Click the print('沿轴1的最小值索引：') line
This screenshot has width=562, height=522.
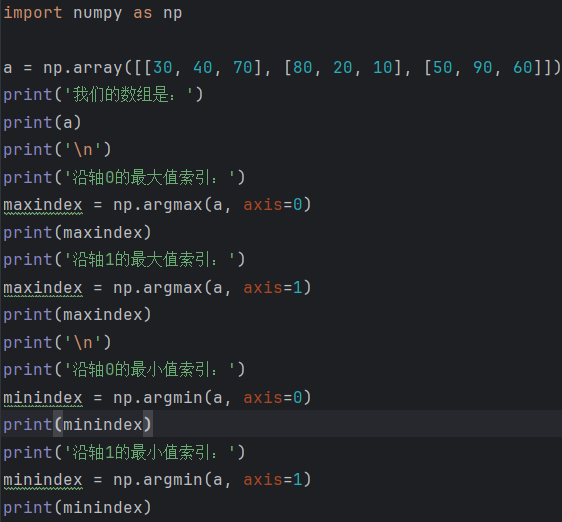pos(124,452)
